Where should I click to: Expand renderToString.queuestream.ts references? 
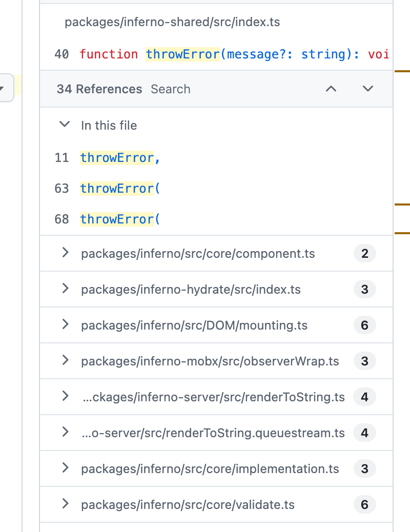pyautogui.click(x=65, y=432)
